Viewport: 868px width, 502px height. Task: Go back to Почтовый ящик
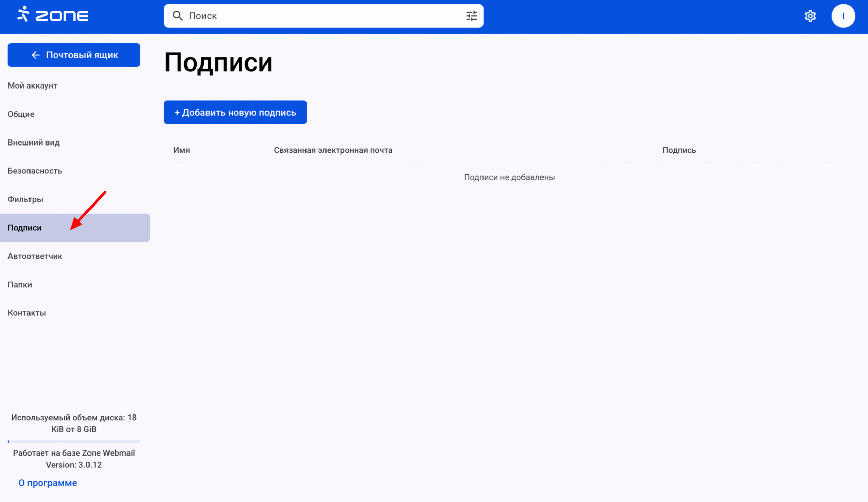[74, 55]
